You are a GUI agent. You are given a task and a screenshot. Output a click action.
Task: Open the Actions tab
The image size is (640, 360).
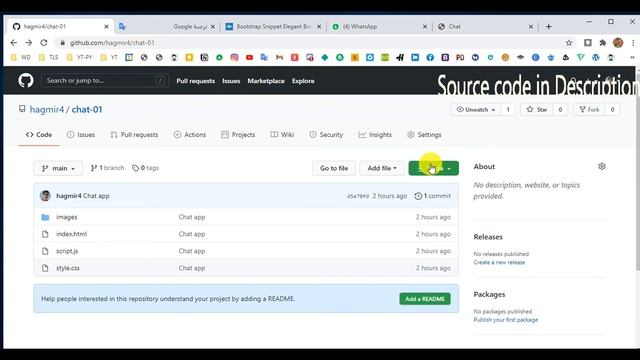click(190, 135)
